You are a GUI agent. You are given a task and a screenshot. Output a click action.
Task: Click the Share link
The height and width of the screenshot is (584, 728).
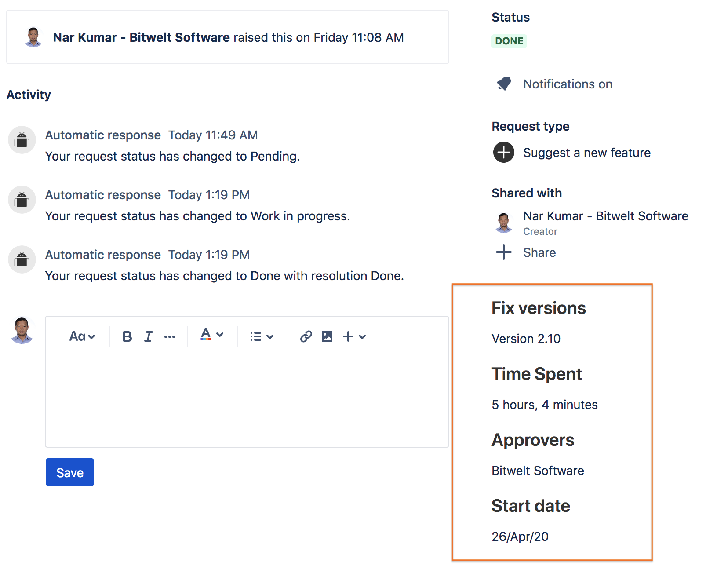tap(539, 252)
